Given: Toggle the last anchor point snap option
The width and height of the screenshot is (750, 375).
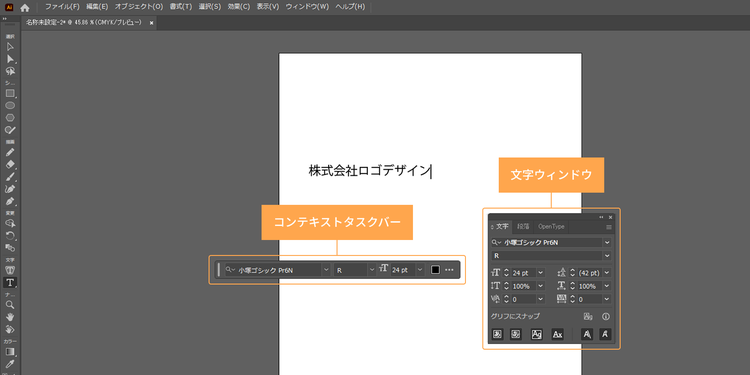Looking at the screenshot, I should click(x=605, y=334).
